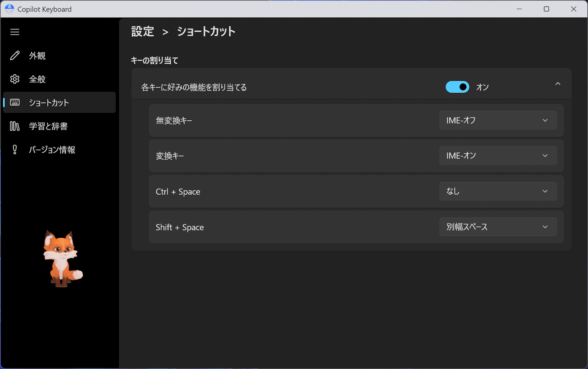Collapse the key assignment section chevron

(x=558, y=84)
